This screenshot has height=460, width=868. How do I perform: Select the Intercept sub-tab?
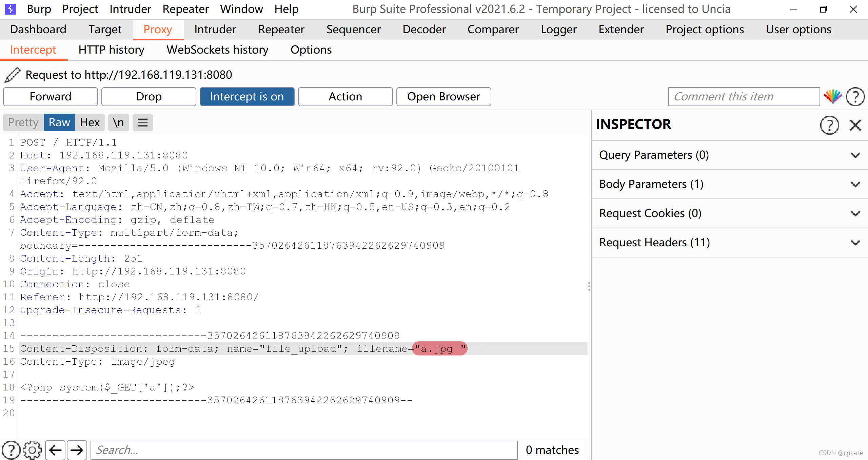pos(33,50)
